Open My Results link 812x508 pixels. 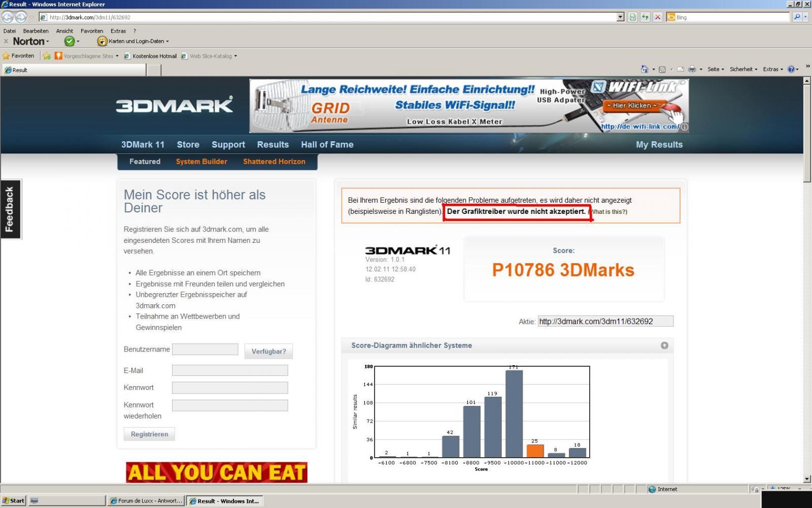659,145
